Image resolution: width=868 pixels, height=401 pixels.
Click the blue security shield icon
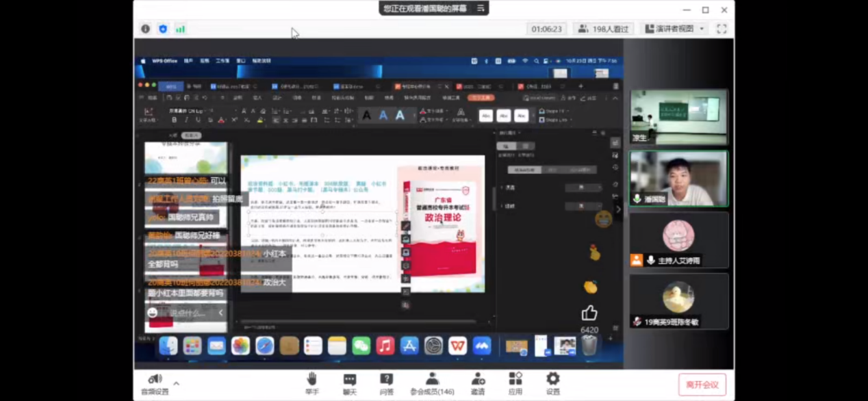click(163, 29)
